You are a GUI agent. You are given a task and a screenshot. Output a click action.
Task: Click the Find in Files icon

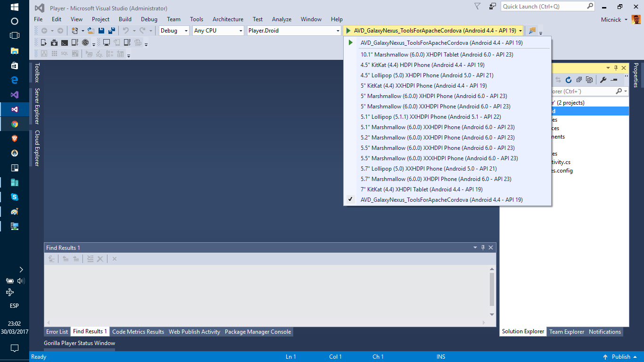click(532, 31)
